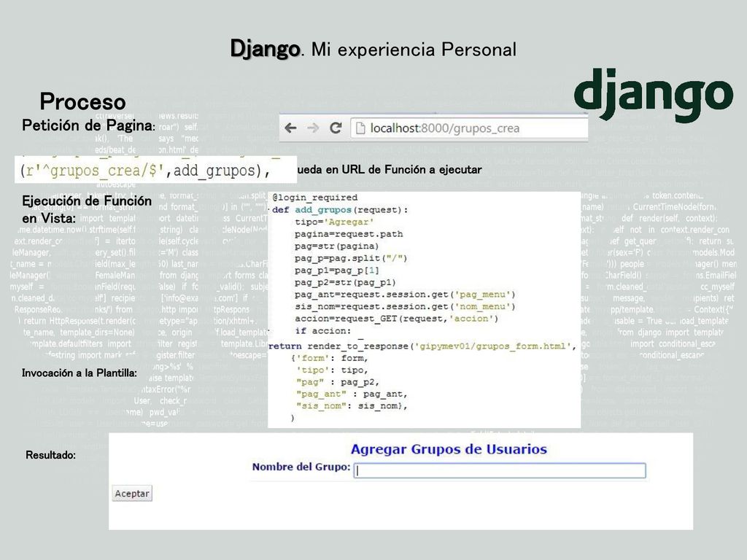
Task: Click the 'pag=str(pagina)' code line
Action: [x=336, y=246]
